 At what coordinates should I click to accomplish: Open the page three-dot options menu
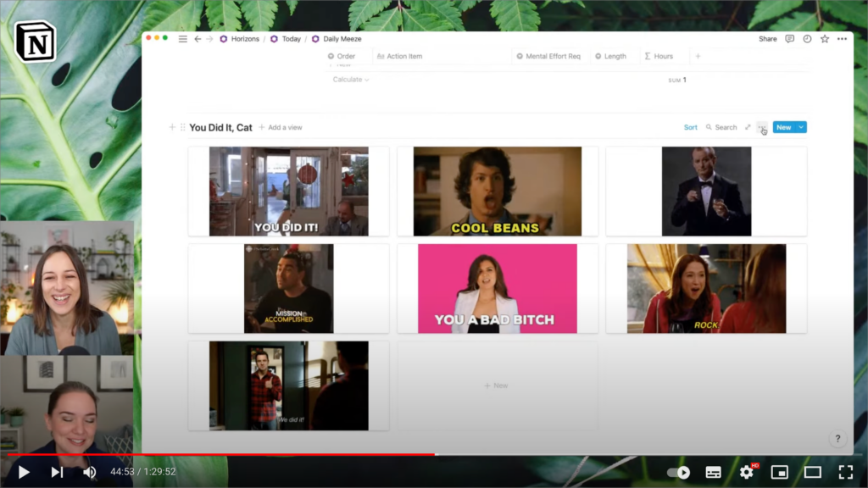click(842, 39)
